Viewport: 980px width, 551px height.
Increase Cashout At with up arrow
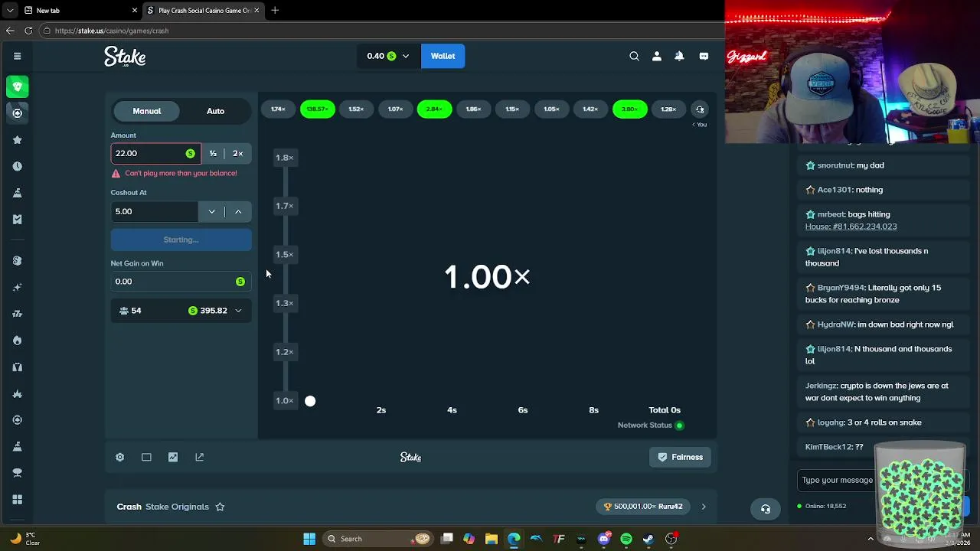tap(238, 211)
